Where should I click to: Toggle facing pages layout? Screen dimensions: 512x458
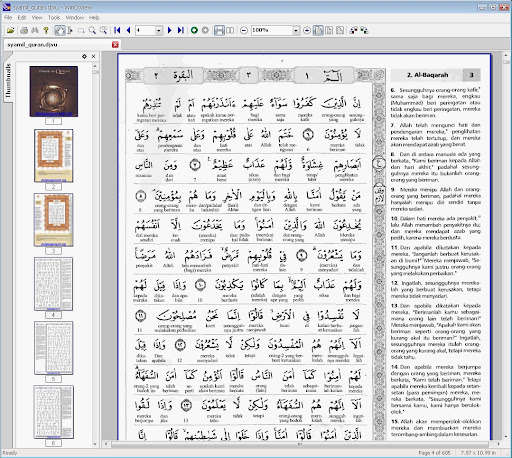tap(230, 30)
